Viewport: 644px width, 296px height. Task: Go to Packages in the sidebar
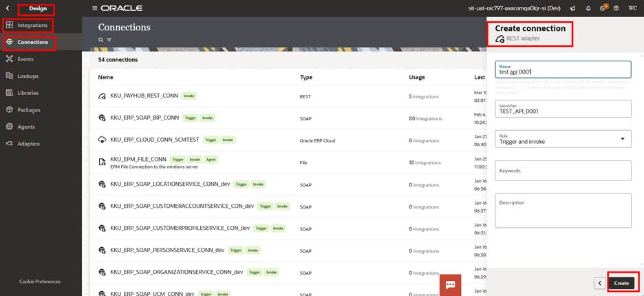29,109
